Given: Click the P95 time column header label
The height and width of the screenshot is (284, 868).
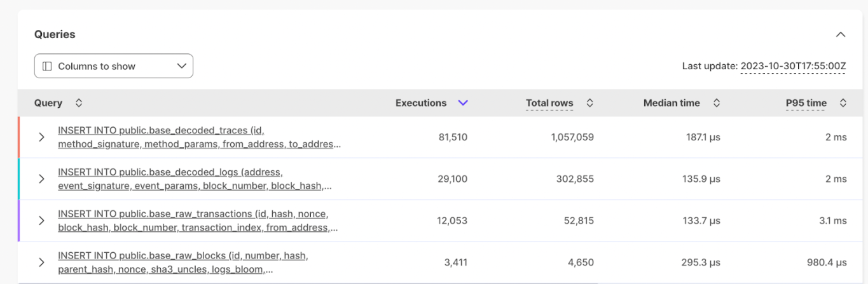Looking at the screenshot, I should (x=806, y=103).
